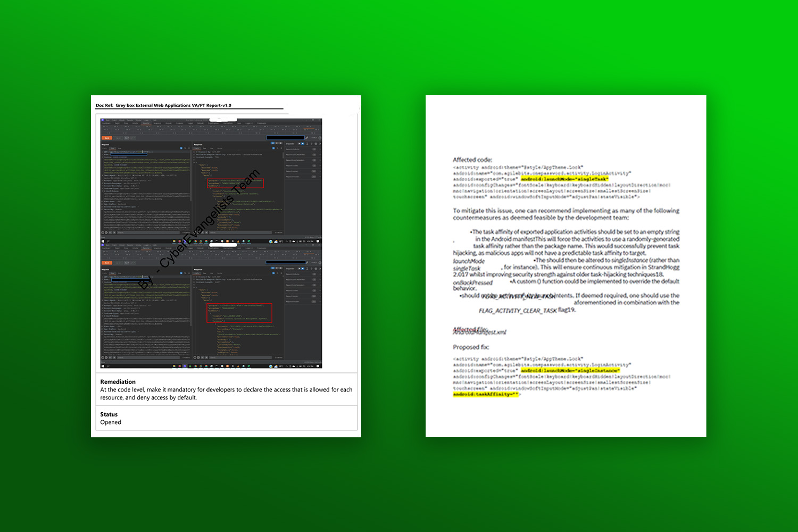Image resolution: width=798 pixels, height=532 pixels.
Task: Close the Inspector panel in upper Burp window
Action: [x=320, y=144]
